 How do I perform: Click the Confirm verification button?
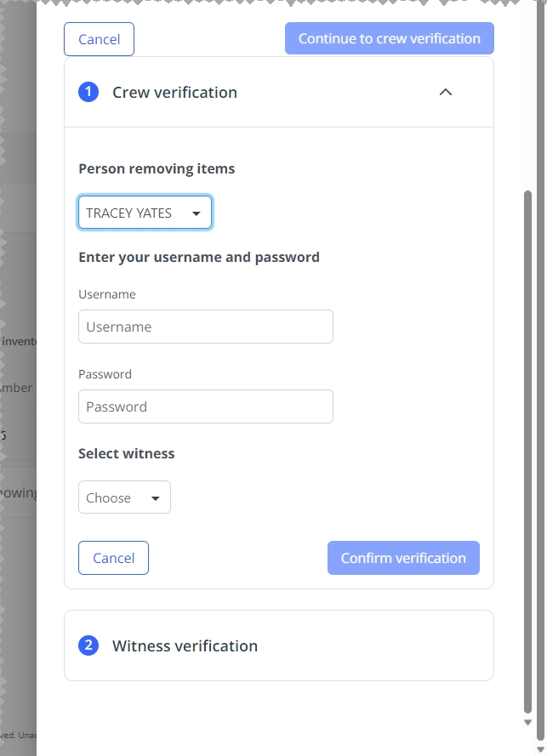[403, 558]
